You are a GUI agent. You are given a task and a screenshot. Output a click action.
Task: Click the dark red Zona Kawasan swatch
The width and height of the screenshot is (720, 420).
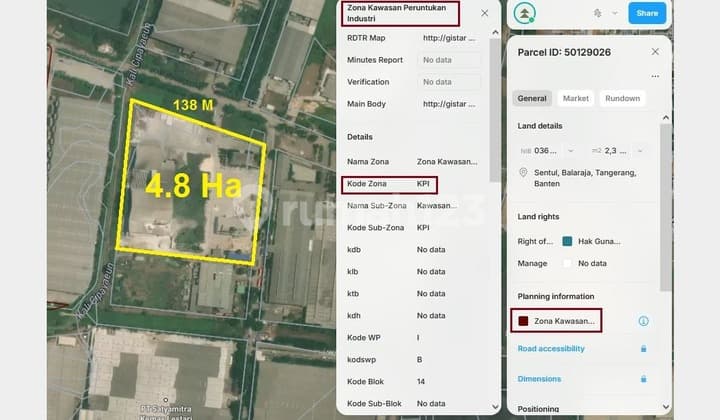click(x=523, y=321)
